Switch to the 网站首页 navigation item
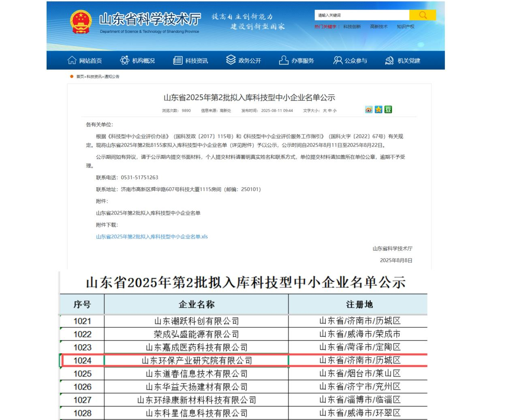 92,60
